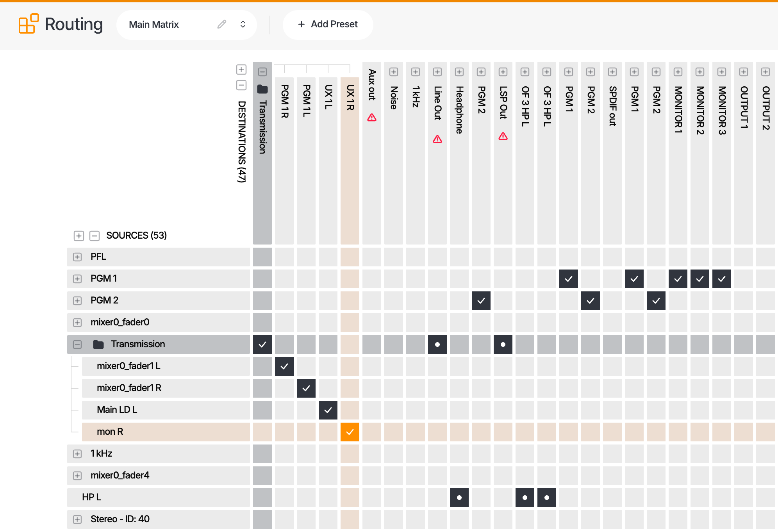Viewport: 778px width, 532px height.
Task: Click the Routing logo icon
Action: coord(29,24)
